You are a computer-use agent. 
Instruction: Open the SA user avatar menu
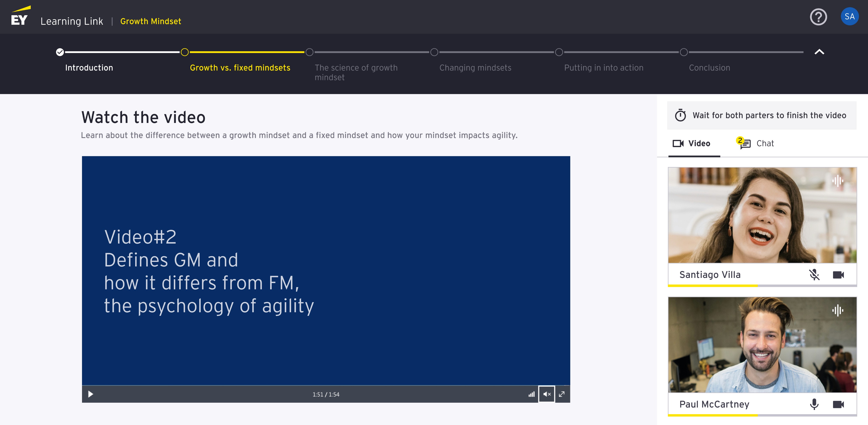[x=849, y=17]
